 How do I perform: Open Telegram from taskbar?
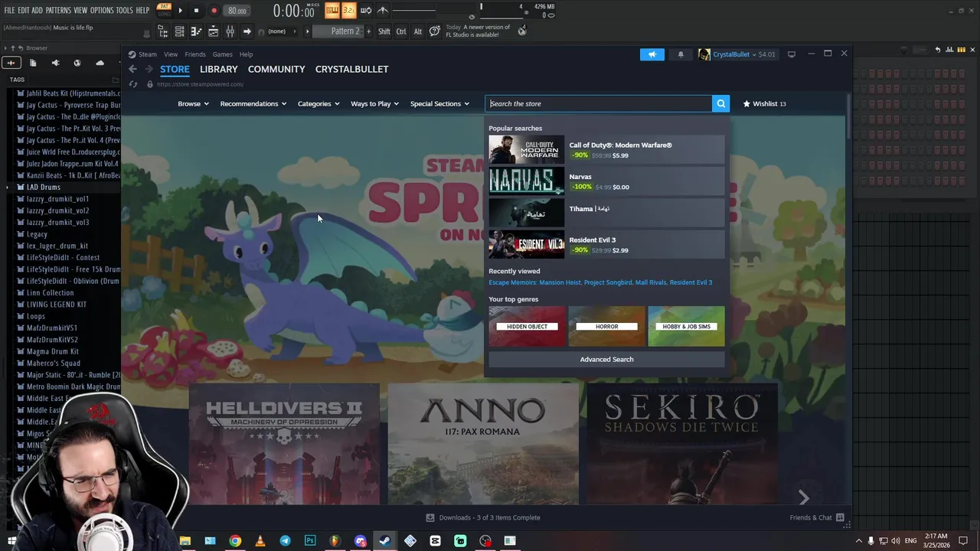click(285, 541)
